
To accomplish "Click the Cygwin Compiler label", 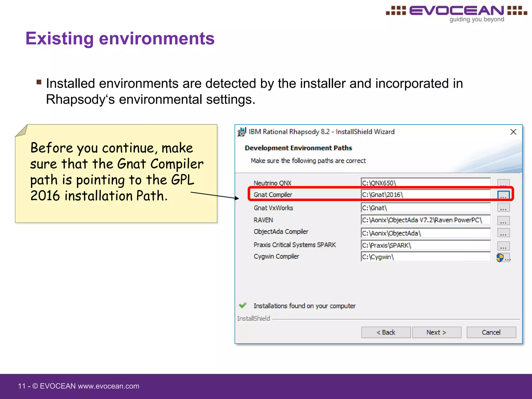I will pos(276,256).
